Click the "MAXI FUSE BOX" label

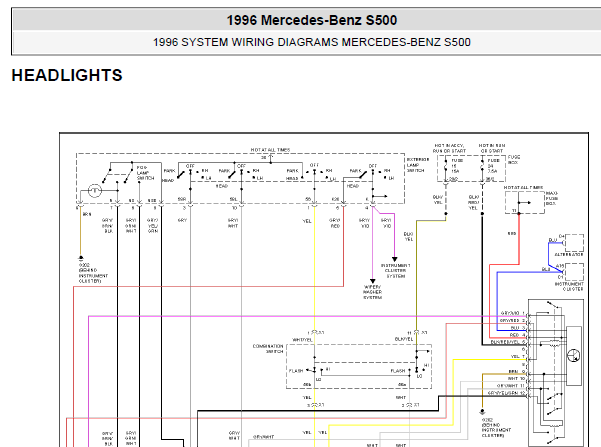[x=552, y=198]
